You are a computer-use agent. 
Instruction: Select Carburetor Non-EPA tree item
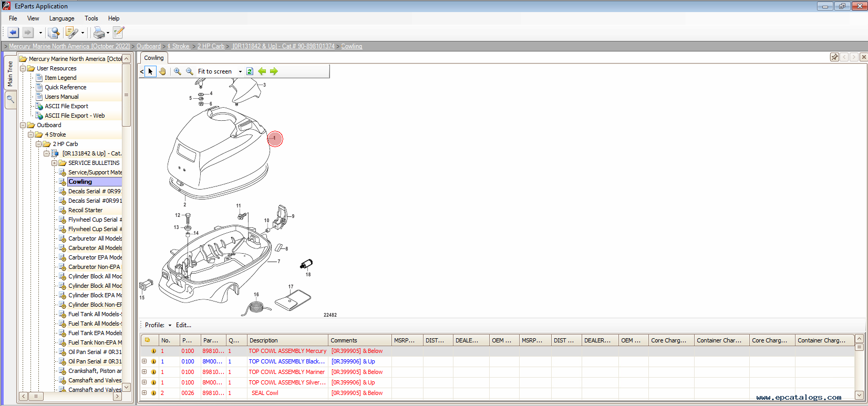[x=94, y=267]
